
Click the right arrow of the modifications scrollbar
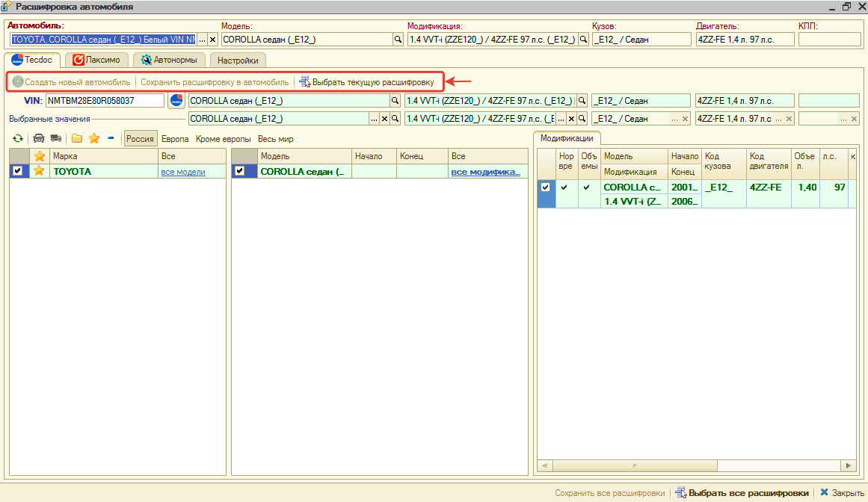[849, 465]
